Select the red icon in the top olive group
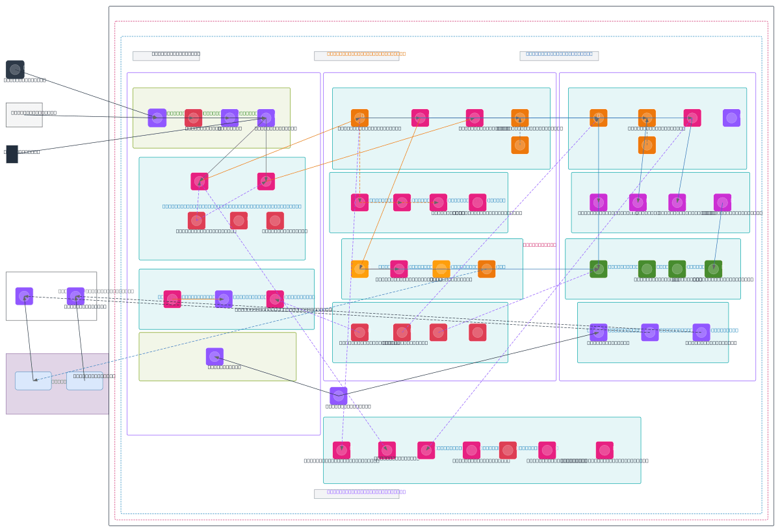 [193, 118]
